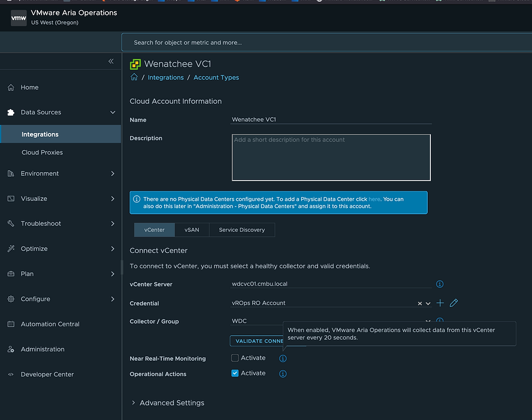Screen dimensions: 532x420
Task: Click the Near Real-Time Monitoring label
Action: (168, 359)
